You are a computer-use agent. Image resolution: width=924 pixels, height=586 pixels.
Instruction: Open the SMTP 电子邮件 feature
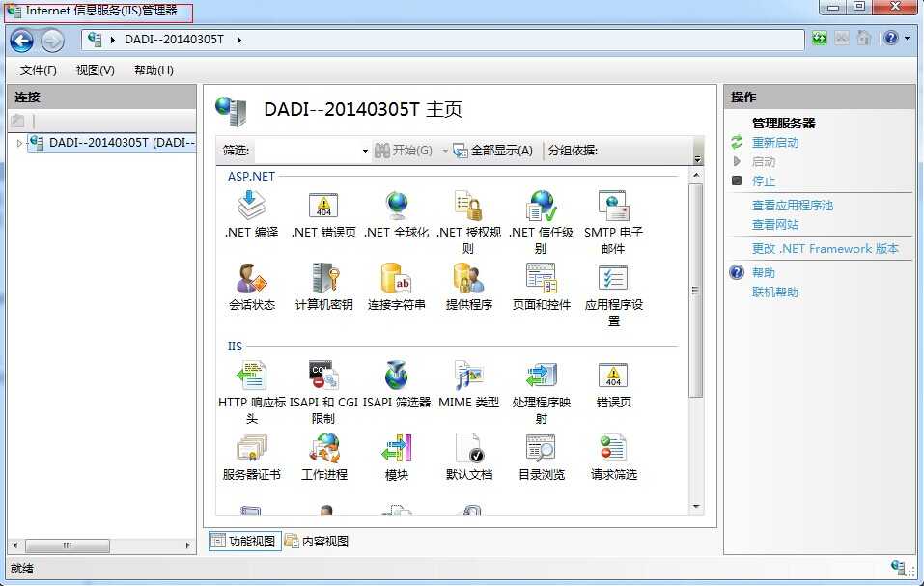(x=613, y=223)
